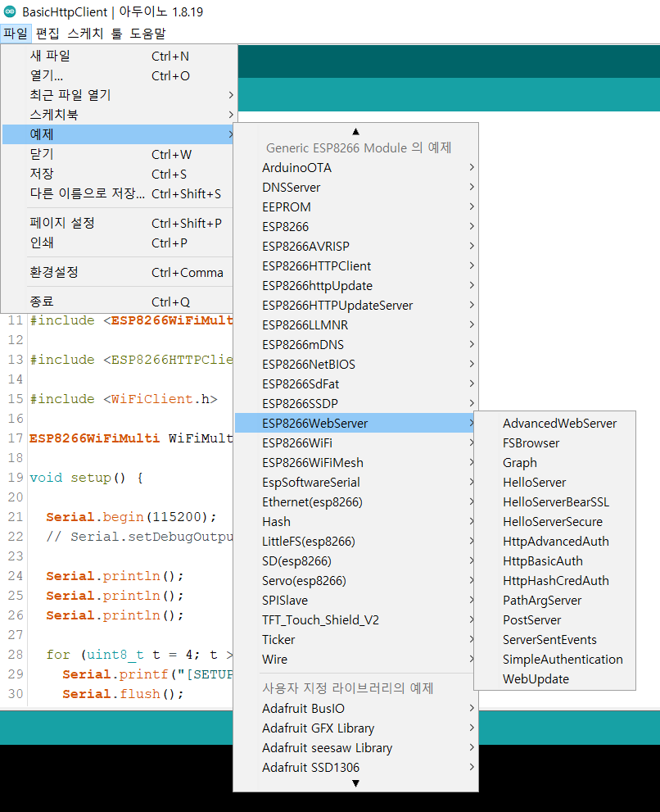660x812 pixels.
Task: Expand ESP8266SdFat examples
Action: 355,384
